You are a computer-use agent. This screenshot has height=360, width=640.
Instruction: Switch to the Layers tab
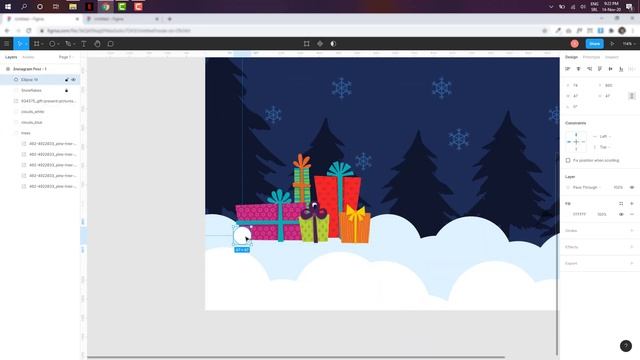(x=11, y=57)
